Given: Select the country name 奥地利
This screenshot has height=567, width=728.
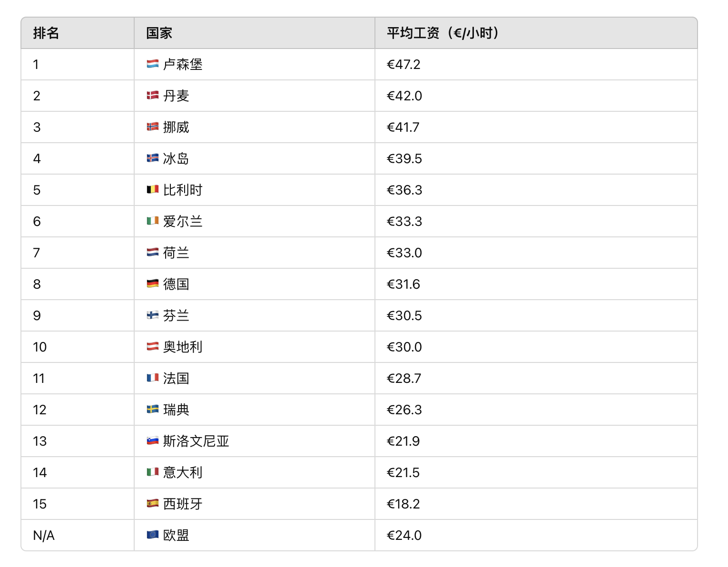Looking at the screenshot, I should 183,347.
